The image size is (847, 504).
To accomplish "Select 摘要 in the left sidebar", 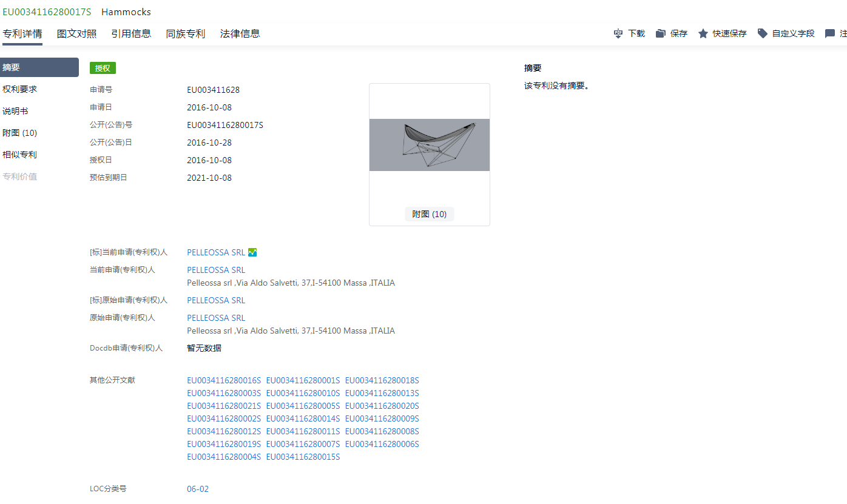I will click(x=39, y=67).
